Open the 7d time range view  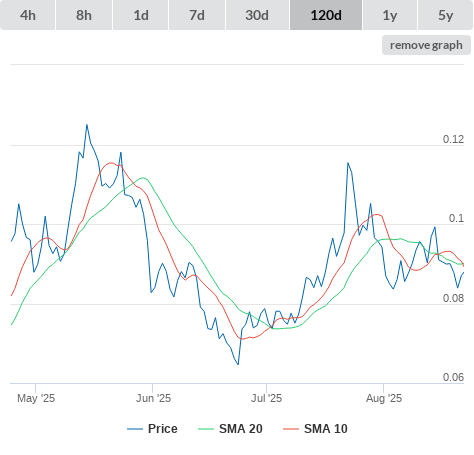point(197,15)
